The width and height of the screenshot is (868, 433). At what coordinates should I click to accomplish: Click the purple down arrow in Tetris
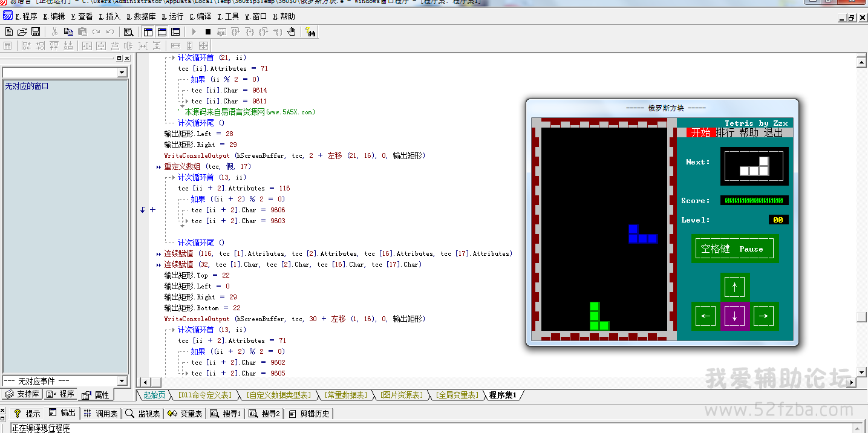[734, 316]
